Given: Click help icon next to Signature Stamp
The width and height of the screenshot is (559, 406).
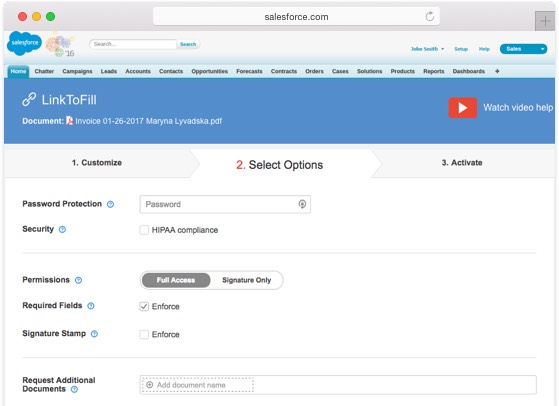Looking at the screenshot, I should [x=94, y=334].
